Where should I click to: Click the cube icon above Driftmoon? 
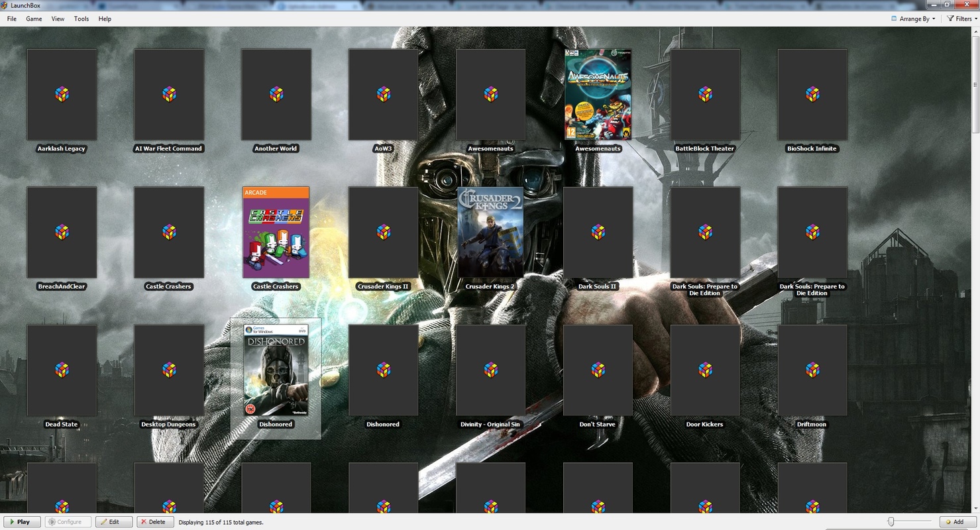(812, 370)
